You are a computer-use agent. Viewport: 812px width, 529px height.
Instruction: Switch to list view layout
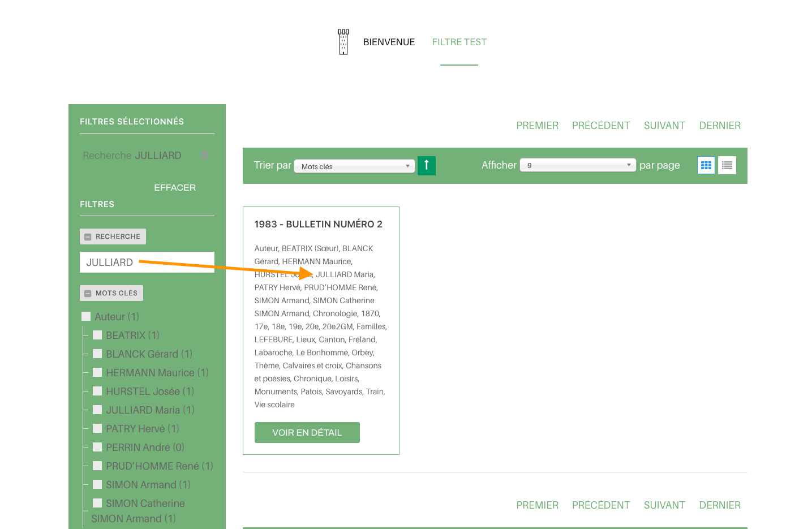(x=727, y=165)
